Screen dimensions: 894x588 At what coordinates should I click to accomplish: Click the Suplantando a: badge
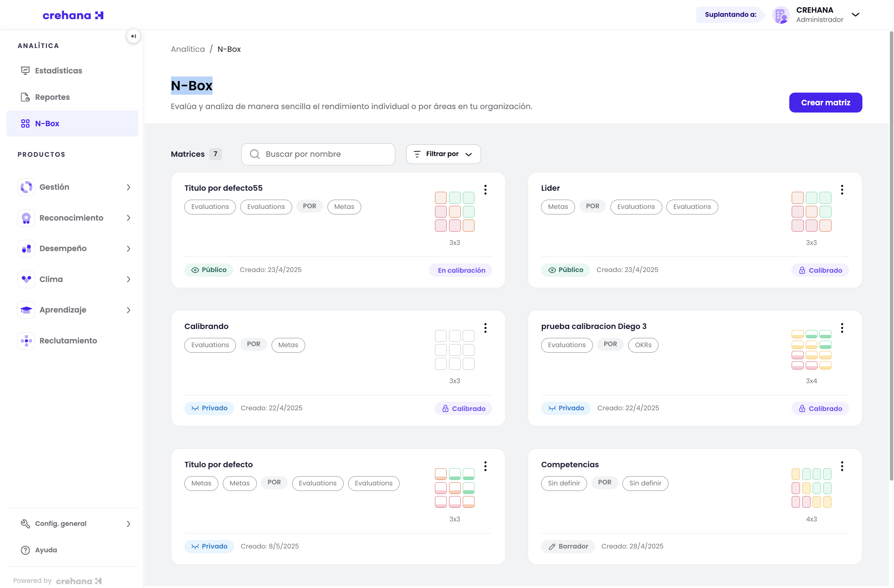730,15
